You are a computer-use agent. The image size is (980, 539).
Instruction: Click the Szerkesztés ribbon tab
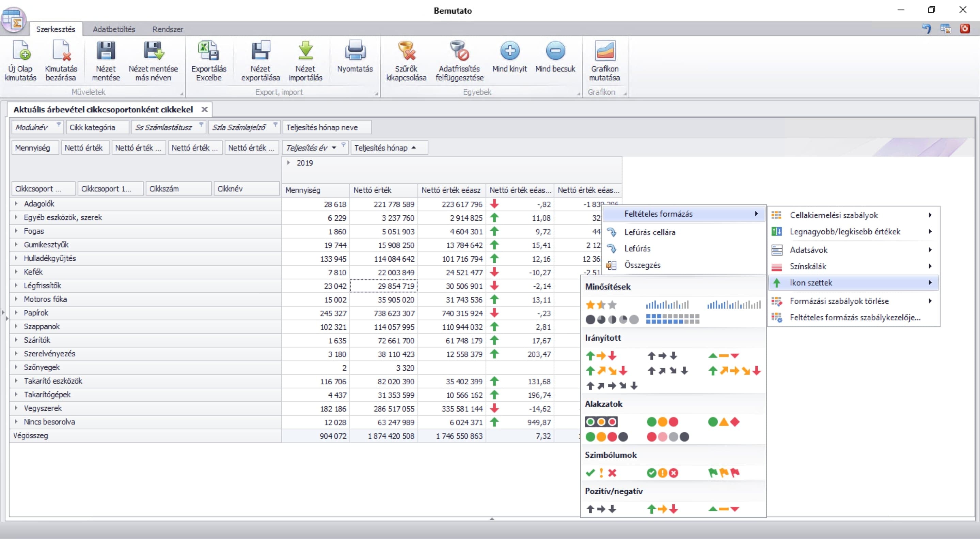[x=56, y=29]
